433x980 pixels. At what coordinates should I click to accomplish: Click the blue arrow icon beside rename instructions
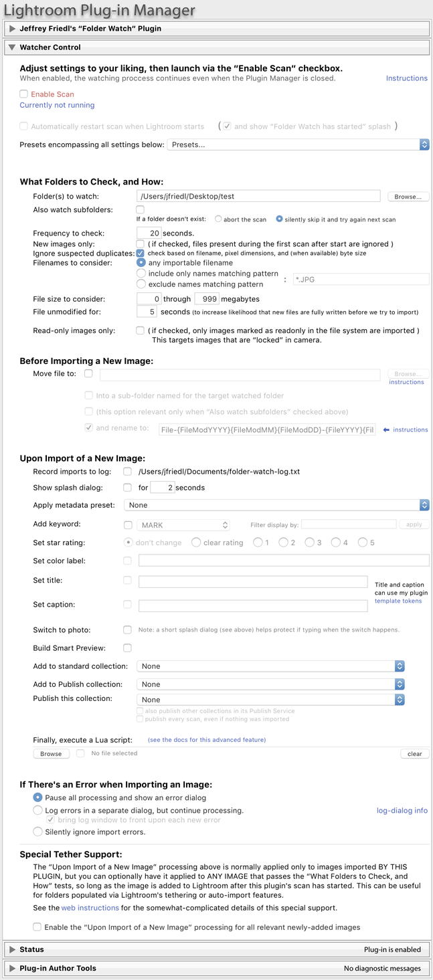[386, 430]
